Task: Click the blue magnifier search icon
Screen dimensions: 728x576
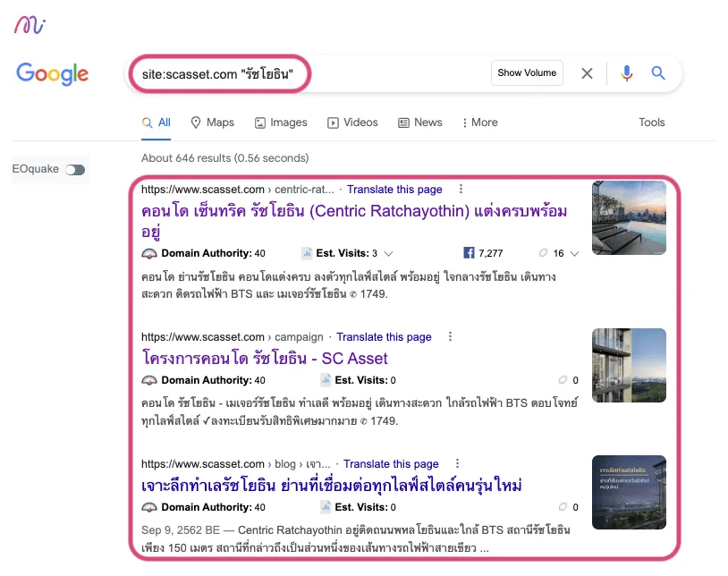Action: tap(658, 72)
